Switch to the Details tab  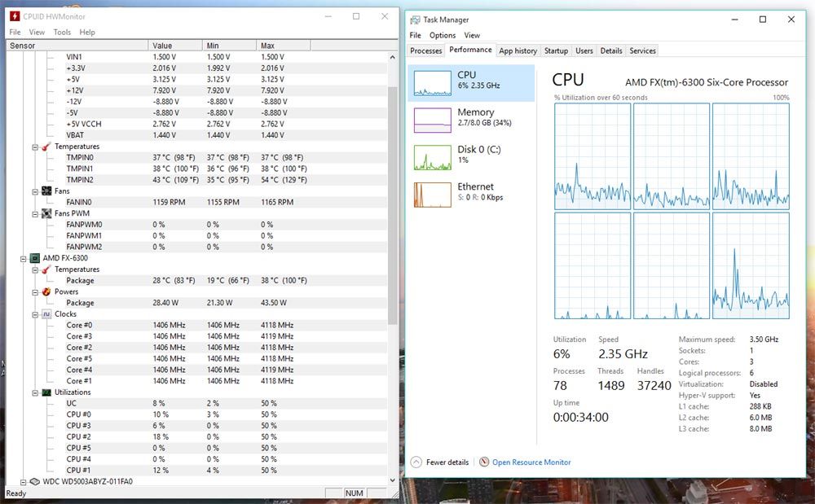[x=611, y=50]
